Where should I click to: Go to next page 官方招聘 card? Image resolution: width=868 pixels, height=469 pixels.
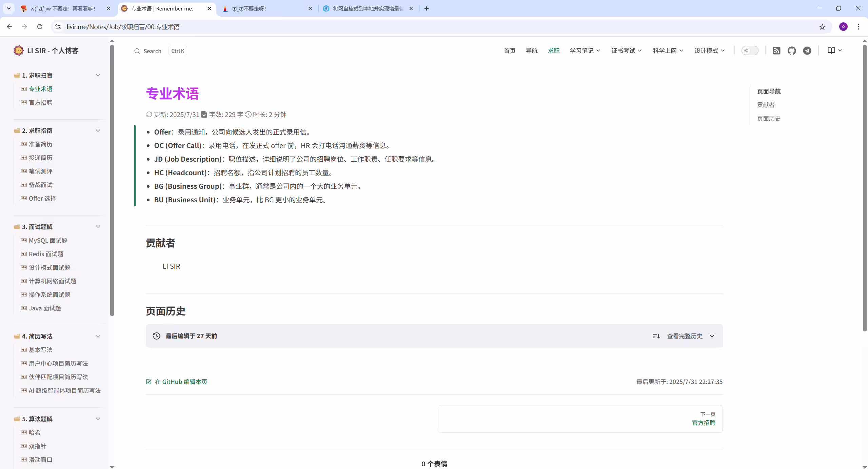(580, 419)
